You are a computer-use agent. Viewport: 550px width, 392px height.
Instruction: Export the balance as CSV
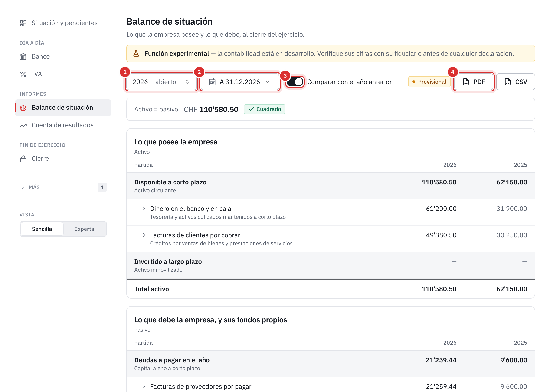point(515,82)
